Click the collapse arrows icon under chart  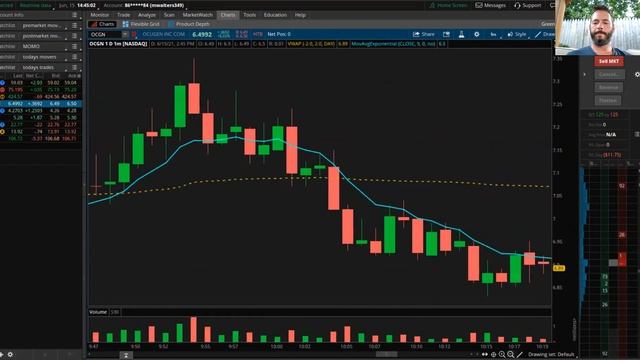point(126,355)
